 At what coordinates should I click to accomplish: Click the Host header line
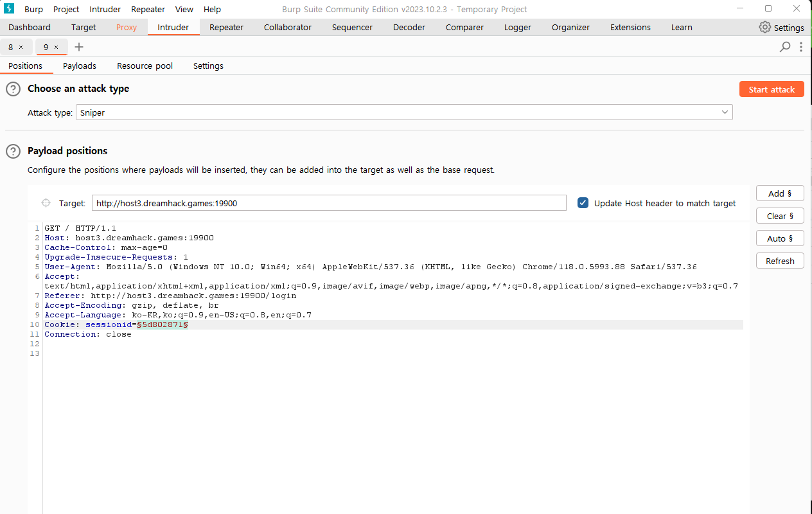point(129,238)
